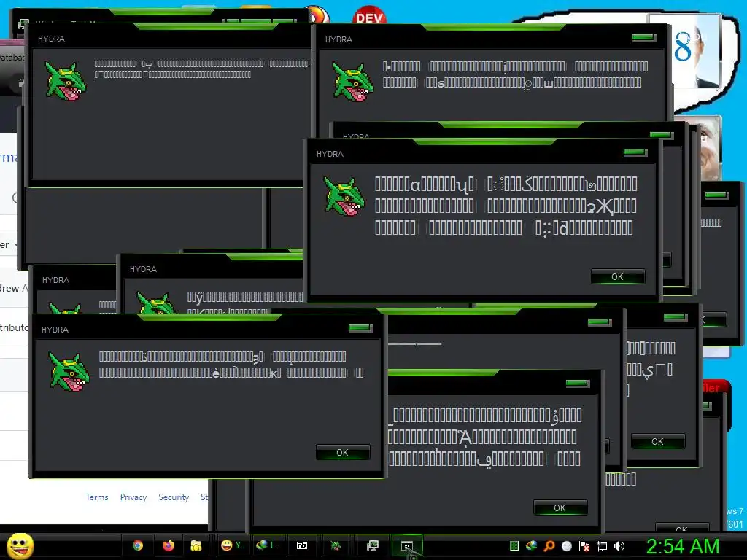Open File Explorer folder on the taskbar
The width and height of the screenshot is (747, 560).
[x=196, y=545]
